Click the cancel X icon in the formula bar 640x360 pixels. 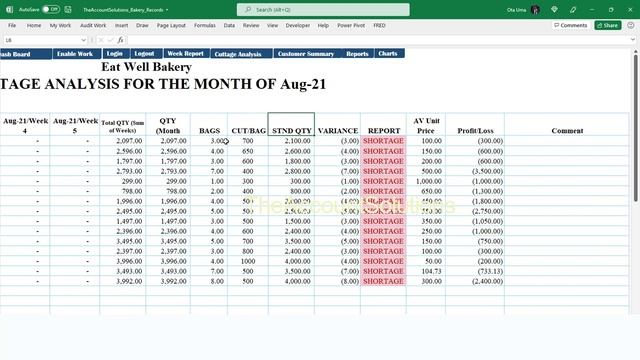coord(101,40)
